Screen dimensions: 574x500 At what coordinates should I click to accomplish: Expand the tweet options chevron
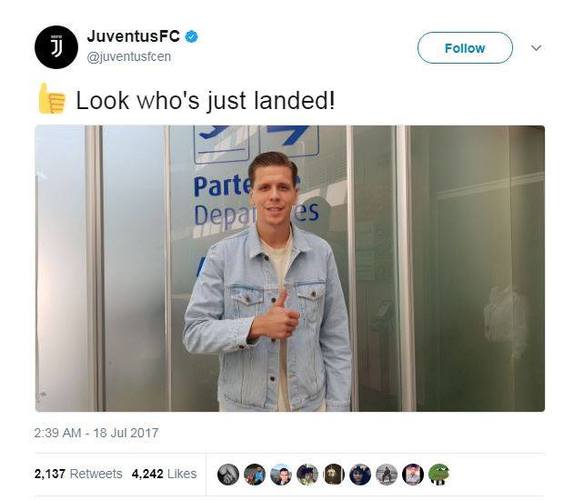pyautogui.click(x=536, y=48)
